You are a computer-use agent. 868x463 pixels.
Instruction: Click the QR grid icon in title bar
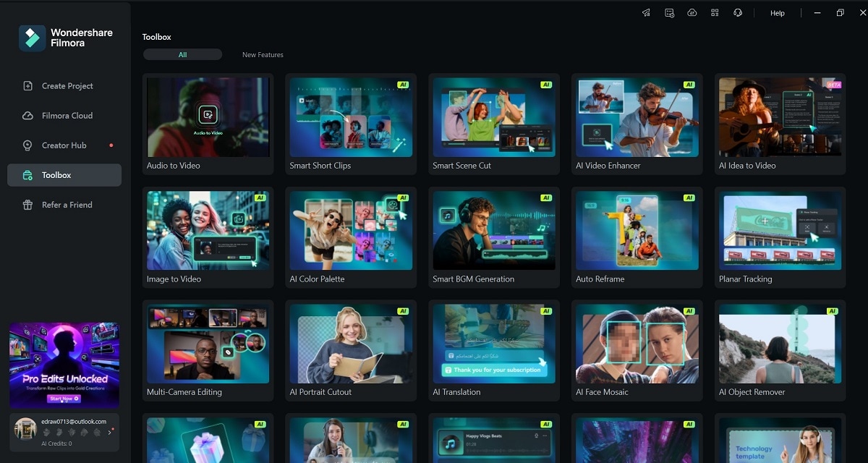pos(715,13)
